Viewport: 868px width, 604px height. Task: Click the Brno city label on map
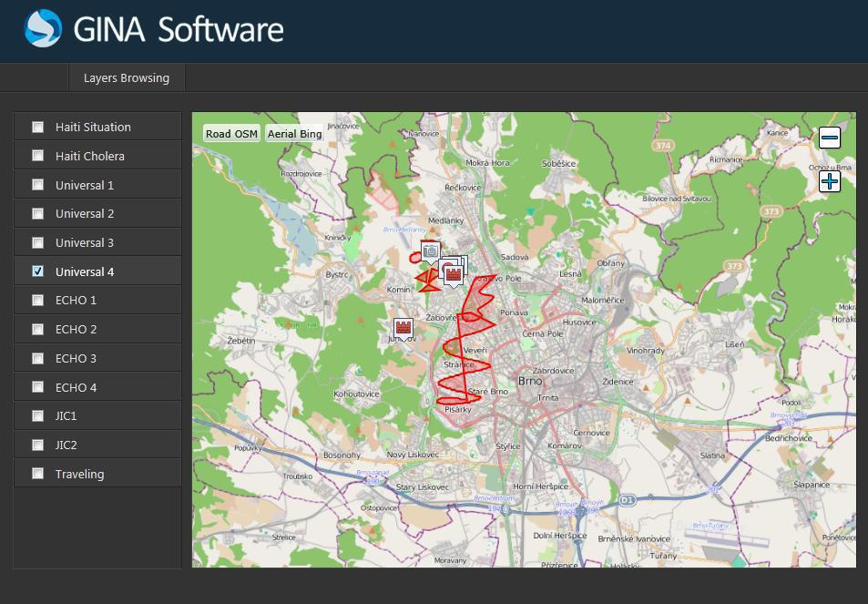pyautogui.click(x=530, y=381)
